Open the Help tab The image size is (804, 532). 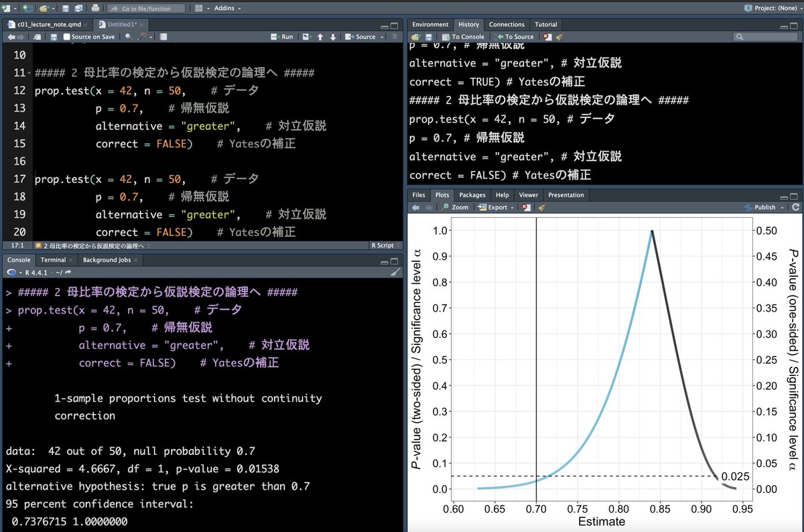click(503, 195)
